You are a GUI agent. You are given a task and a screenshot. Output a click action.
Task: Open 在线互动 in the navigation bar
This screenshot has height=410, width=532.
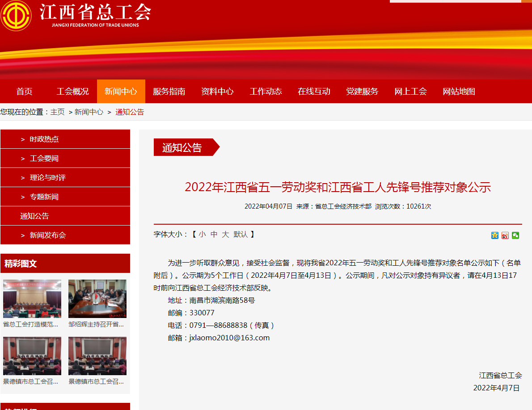[314, 92]
